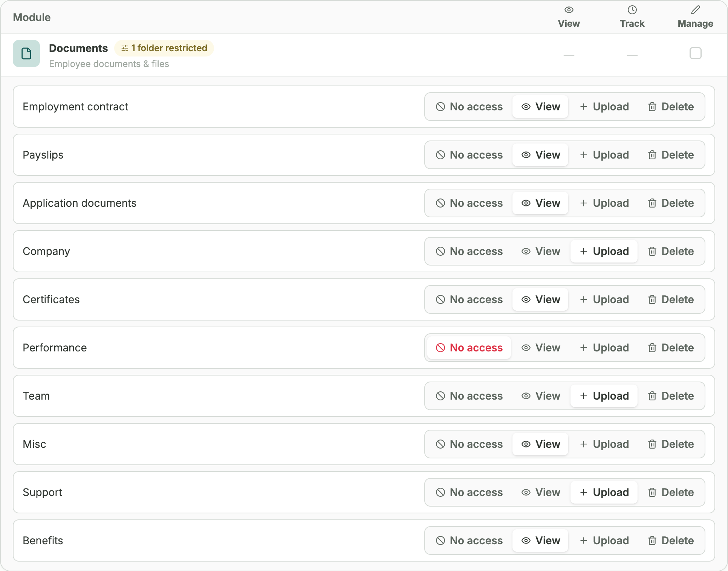Click 'Employee documents & files' subtitle
Viewport: 728px width, 571px height.
tap(109, 64)
